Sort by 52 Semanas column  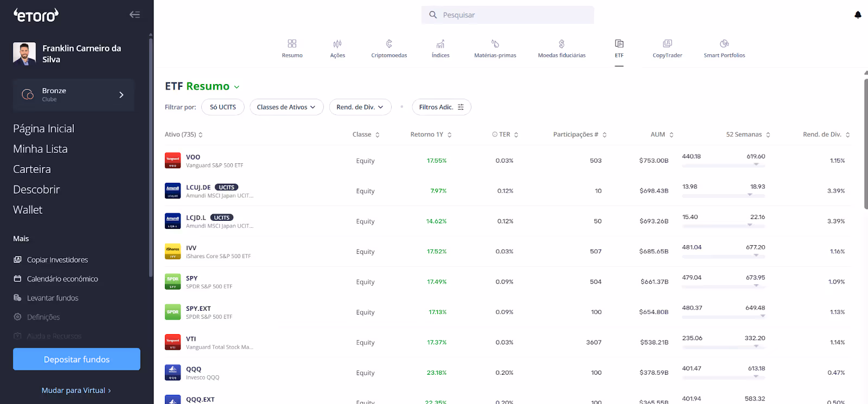click(x=748, y=134)
